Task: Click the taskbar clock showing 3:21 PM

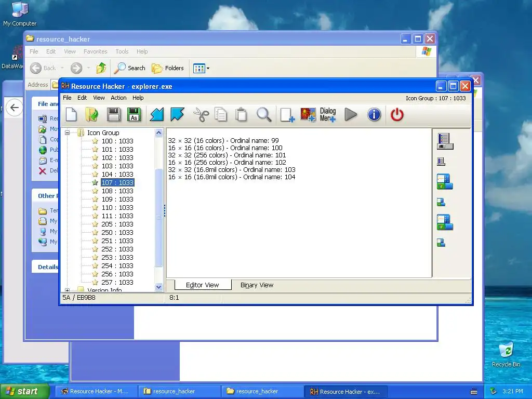Action: coord(513,392)
